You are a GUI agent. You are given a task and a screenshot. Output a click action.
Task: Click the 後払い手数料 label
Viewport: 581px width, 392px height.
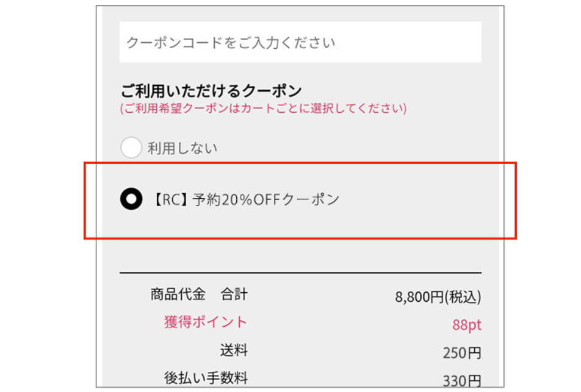[x=206, y=378]
